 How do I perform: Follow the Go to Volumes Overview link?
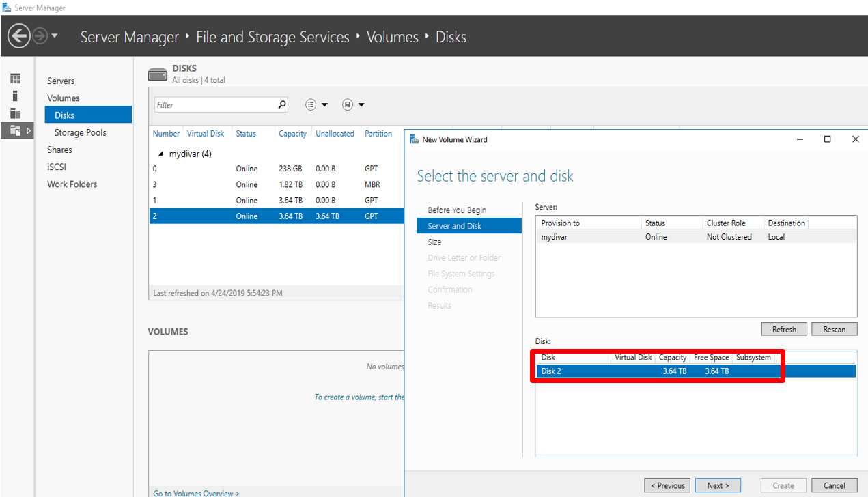click(x=196, y=493)
